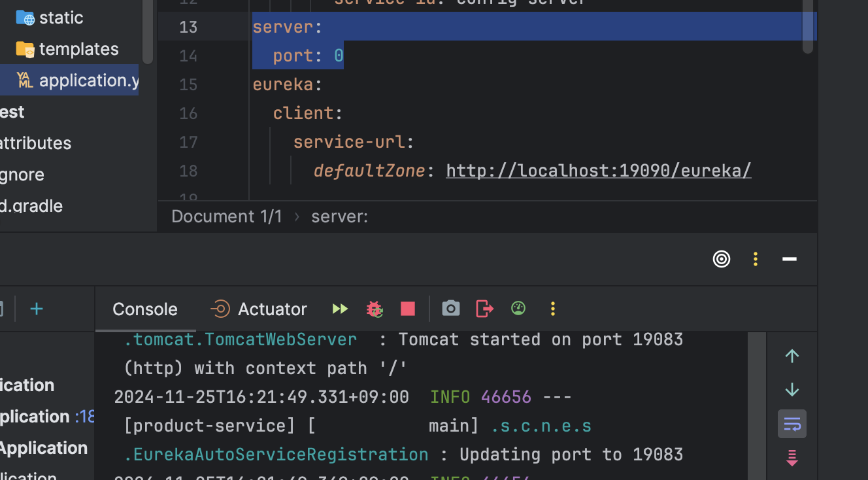Add new service with plus icon
Image resolution: width=868 pixels, height=480 pixels.
37,309
